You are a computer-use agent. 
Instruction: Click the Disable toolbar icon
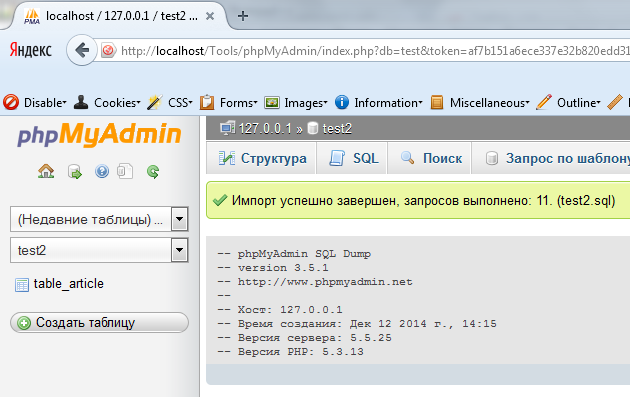point(11,102)
